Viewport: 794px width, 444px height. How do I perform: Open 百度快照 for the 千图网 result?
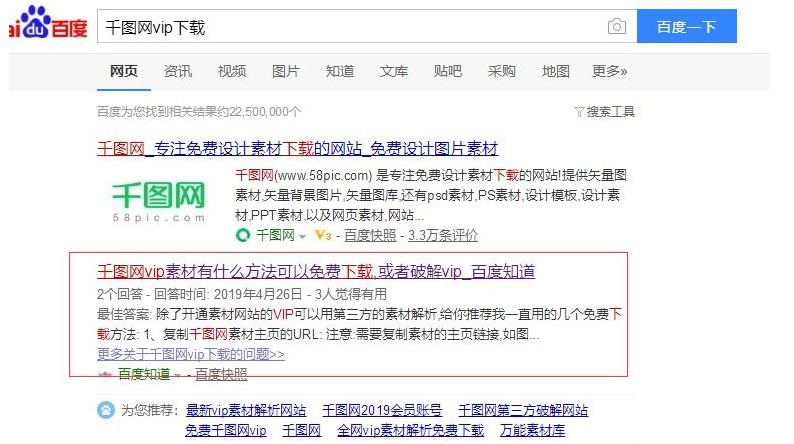click(370, 235)
